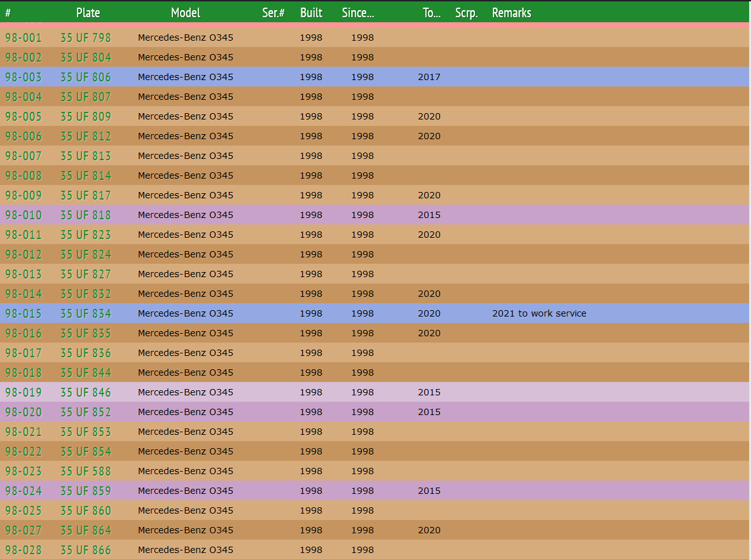Open fleet number 98-018 link
Screen dimensions: 751x560
(x=24, y=373)
